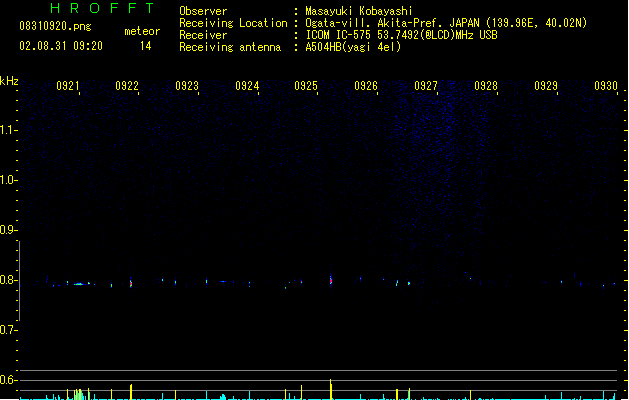Click the Receiver label

point(203,35)
